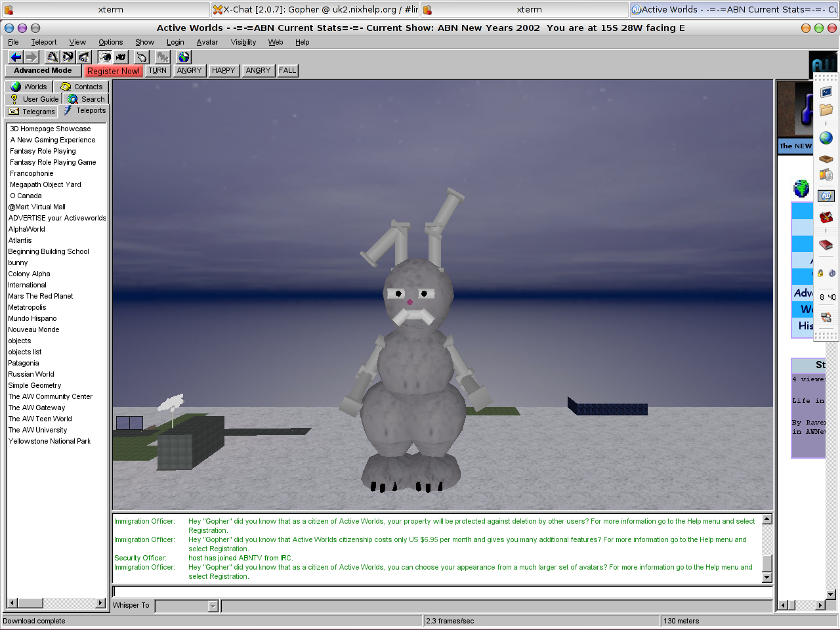Click the Look Down eye icon

coord(84,57)
